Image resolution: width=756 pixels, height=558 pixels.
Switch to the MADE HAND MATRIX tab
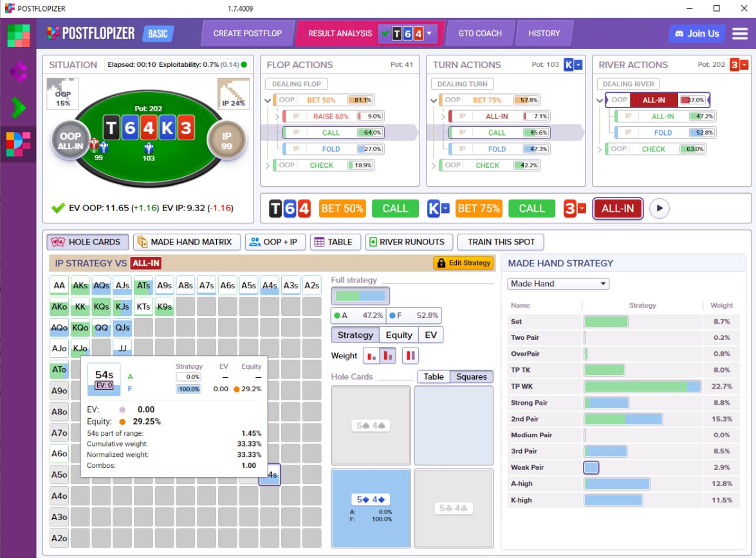tap(187, 242)
